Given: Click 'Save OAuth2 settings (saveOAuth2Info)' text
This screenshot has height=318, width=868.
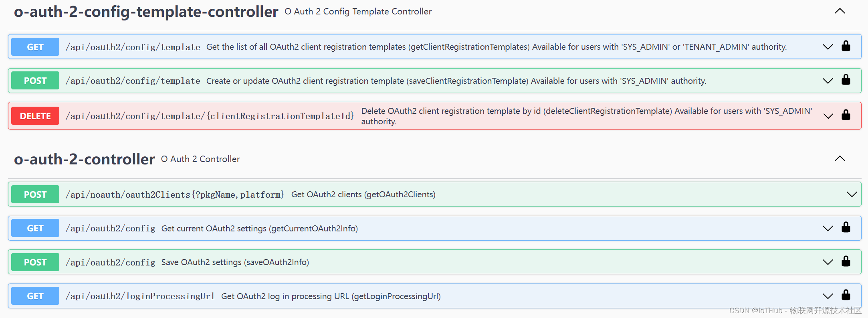Looking at the screenshot, I should (235, 262).
